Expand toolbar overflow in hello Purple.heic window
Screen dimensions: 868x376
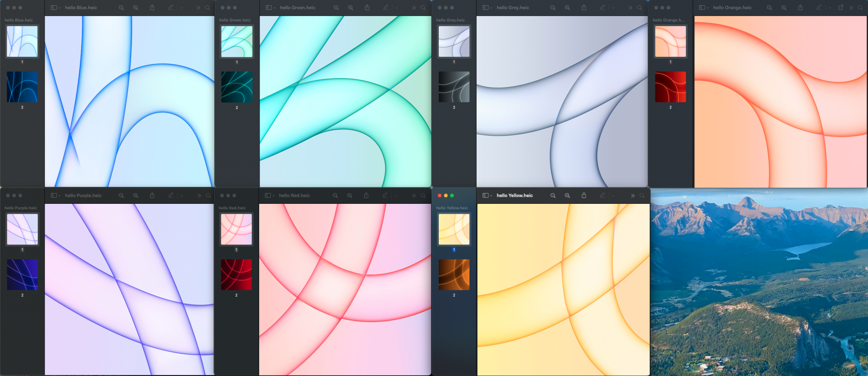[x=199, y=196]
